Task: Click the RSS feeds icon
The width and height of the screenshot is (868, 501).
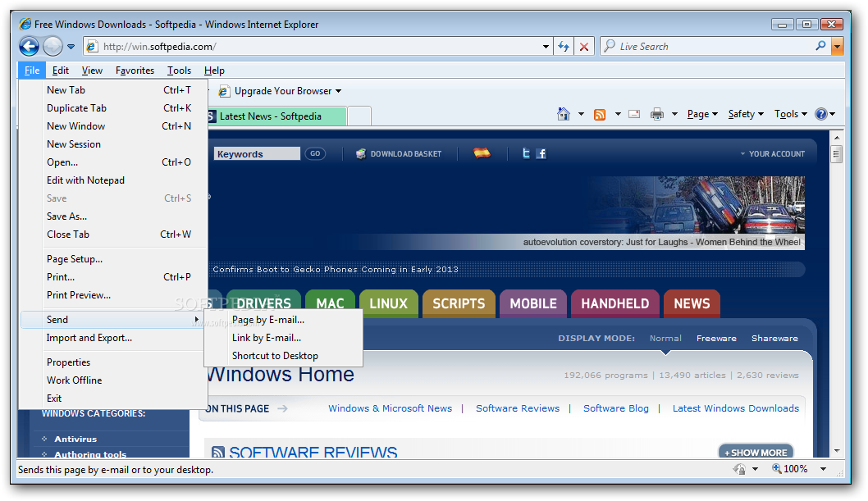Action: point(600,115)
